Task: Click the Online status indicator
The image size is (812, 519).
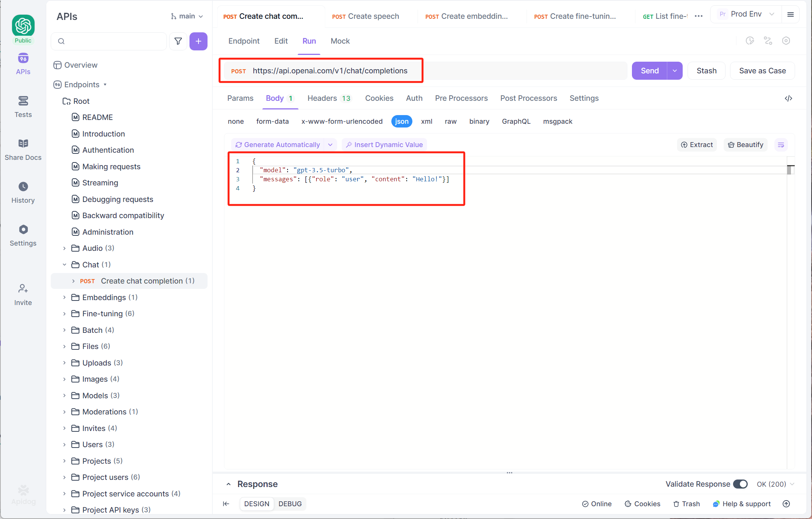Action: pos(597,504)
